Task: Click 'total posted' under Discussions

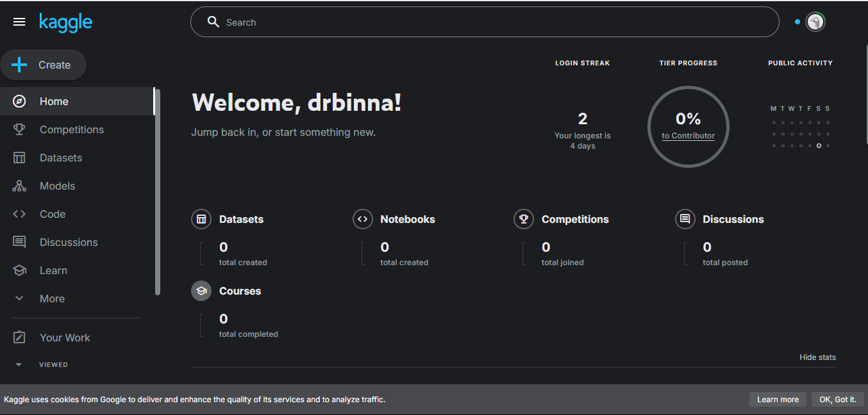Action: coord(725,263)
